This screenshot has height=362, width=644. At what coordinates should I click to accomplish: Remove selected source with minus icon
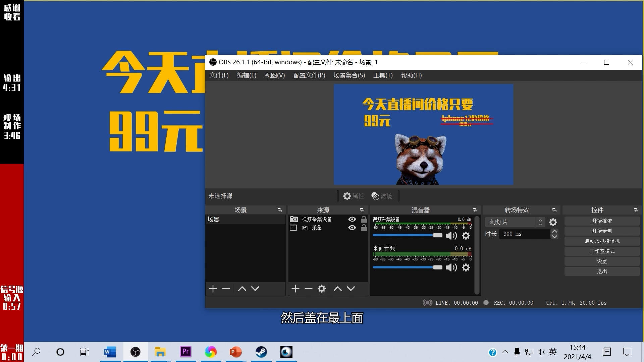[309, 289]
